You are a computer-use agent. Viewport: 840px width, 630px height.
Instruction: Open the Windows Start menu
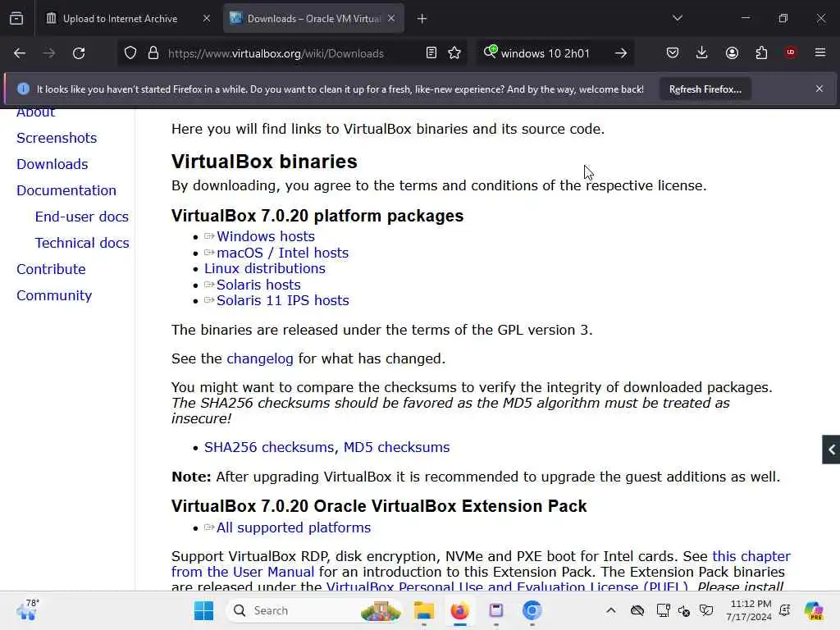pyautogui.click(x=203, y=610)
